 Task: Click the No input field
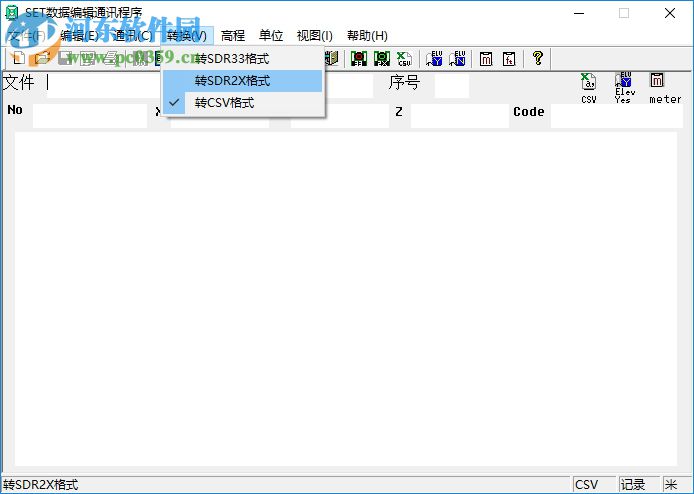[90, 116]
